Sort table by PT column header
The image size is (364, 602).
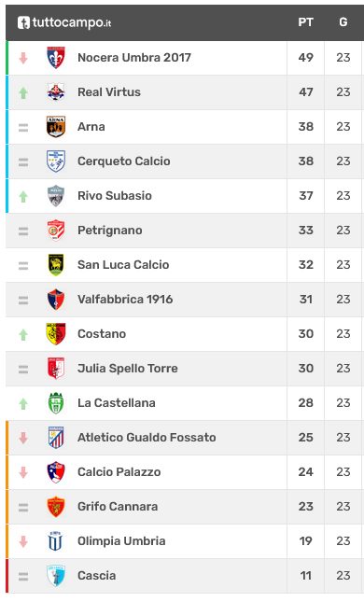(305, 22)
